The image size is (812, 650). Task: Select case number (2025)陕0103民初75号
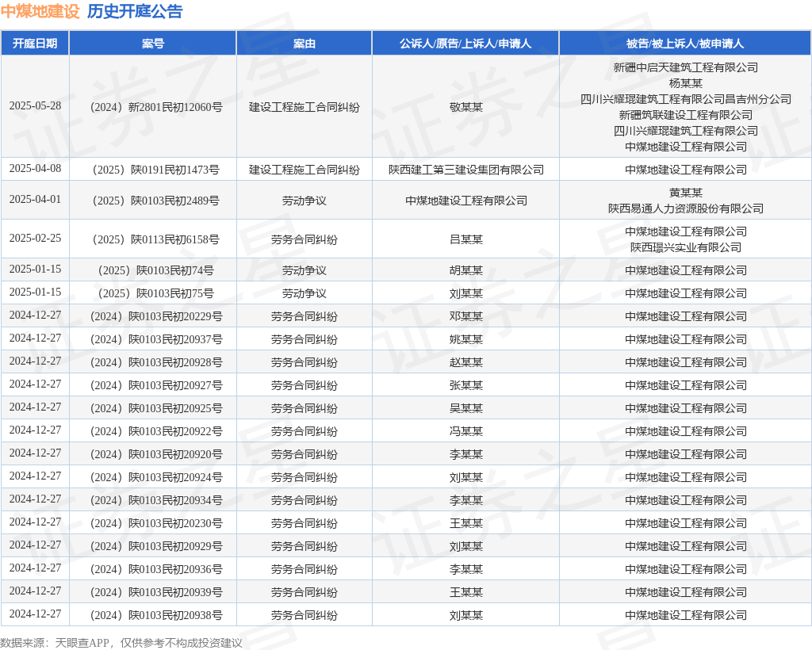point(156,293)
